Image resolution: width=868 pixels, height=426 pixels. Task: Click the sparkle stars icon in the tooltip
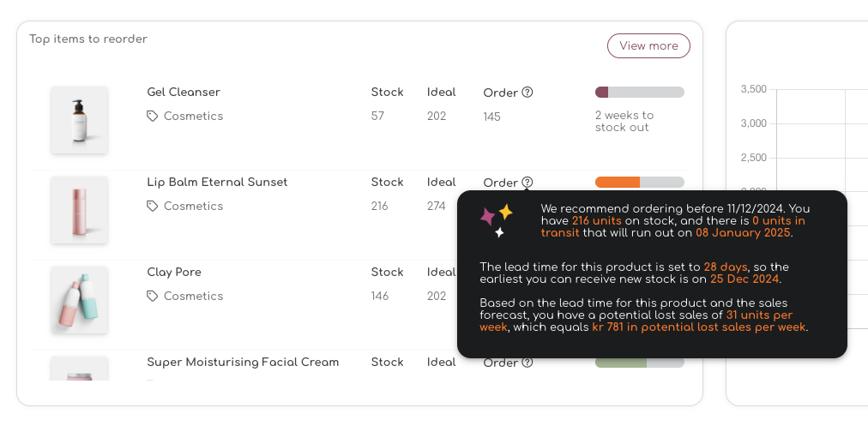tap(497, 221)
